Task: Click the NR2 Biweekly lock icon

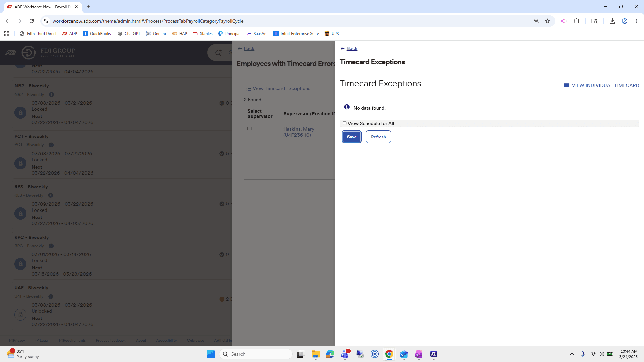Action: tap(20, 113)
